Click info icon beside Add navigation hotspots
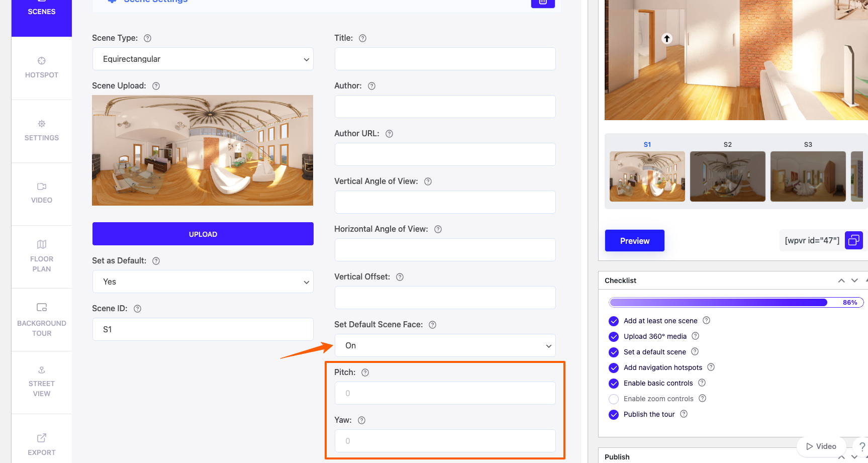The image size is (868, 463). pyautogui.click(x=711, y=367)
